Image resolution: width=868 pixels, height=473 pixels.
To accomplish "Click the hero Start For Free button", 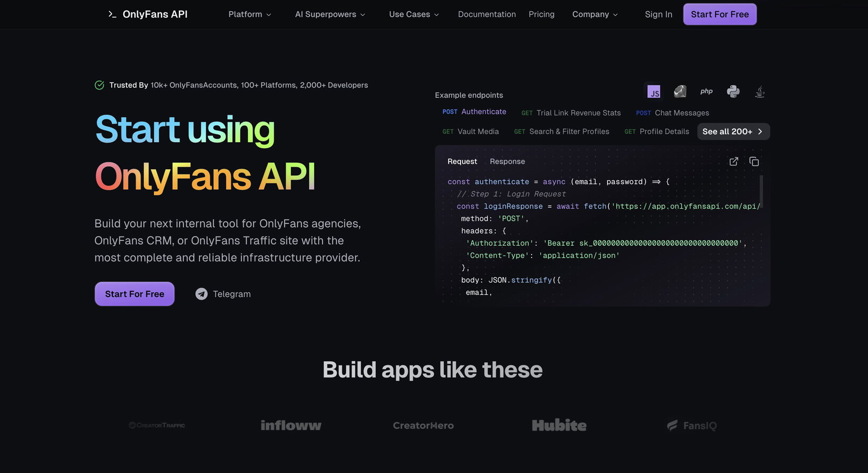I will pyautogui.click(x=135, y=294).
